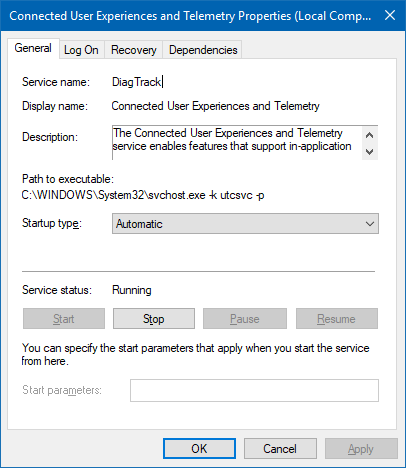Open the Recovery tab
Viewport: 406px width, 468px height.
134,50
